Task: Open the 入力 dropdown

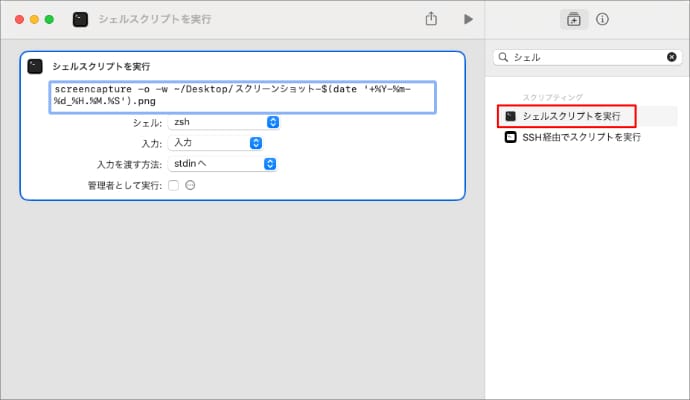Action: [x=223, y=143]
